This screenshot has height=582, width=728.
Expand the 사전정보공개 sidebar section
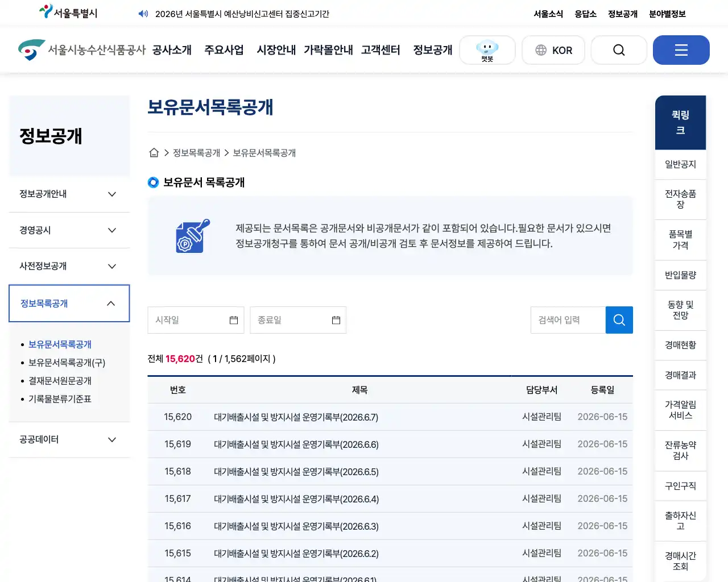coord(69,266)
